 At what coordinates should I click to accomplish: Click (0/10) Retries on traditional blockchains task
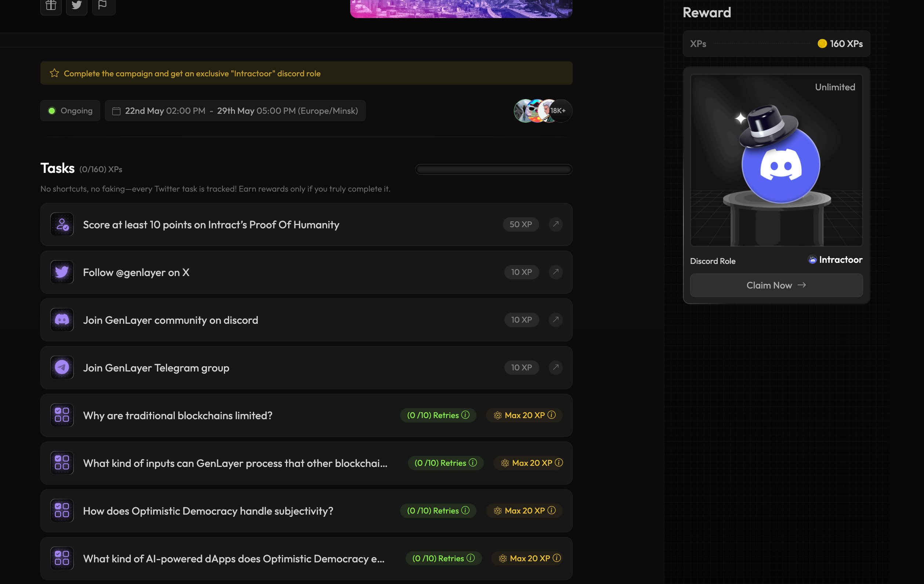pos(438,415)
